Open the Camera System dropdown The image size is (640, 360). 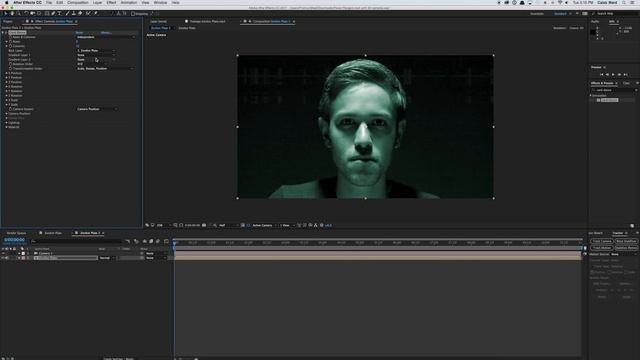[97, 109]
